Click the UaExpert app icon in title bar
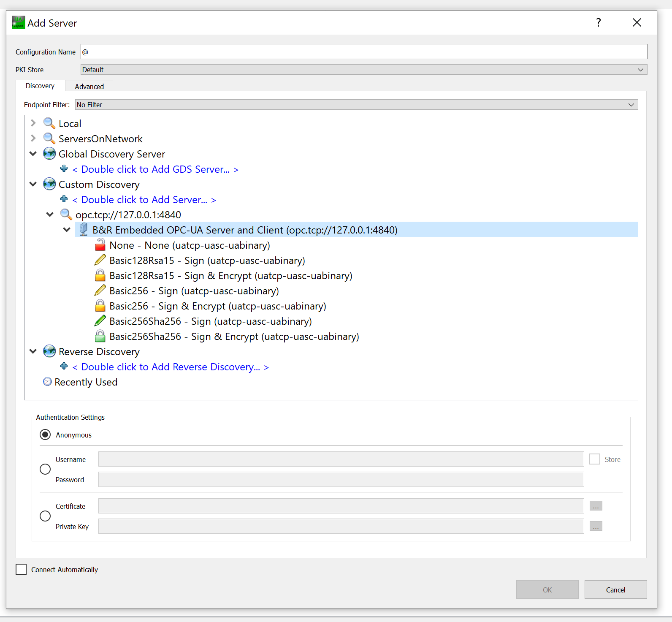Viewport: 672px width, 622px height. (19, 23)
